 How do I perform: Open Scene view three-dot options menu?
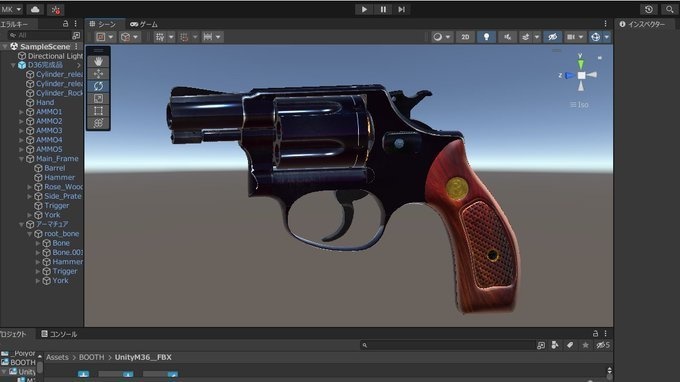605,24
